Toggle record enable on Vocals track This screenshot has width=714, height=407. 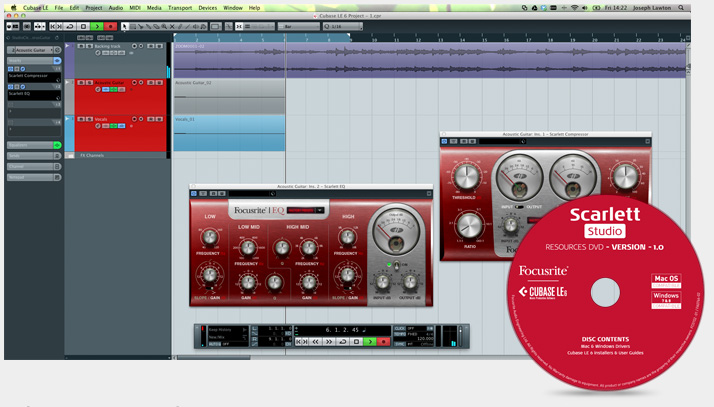coord(134,119)
